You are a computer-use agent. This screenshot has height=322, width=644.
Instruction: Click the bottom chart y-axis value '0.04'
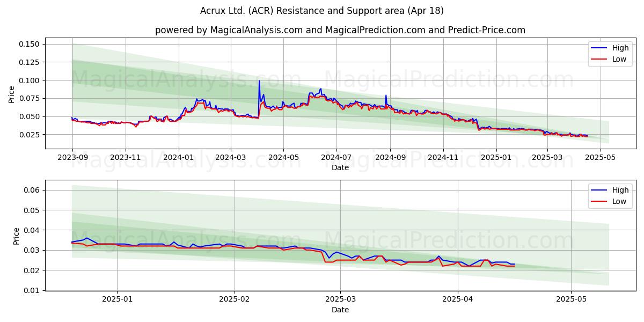32,230
